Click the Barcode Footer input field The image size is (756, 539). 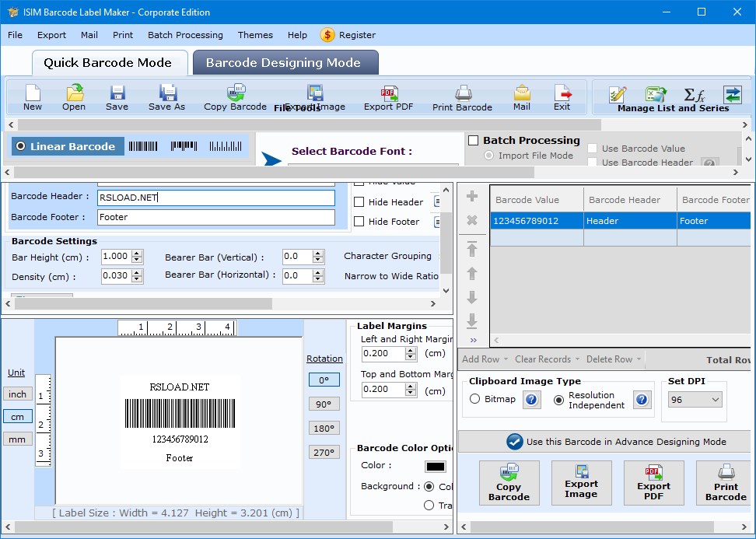(215, 218)
